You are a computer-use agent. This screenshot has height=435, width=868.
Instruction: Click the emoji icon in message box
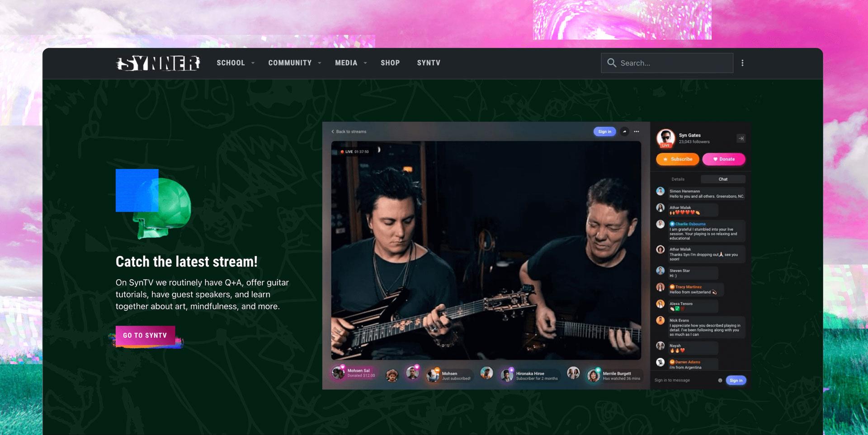coord(720,380)
